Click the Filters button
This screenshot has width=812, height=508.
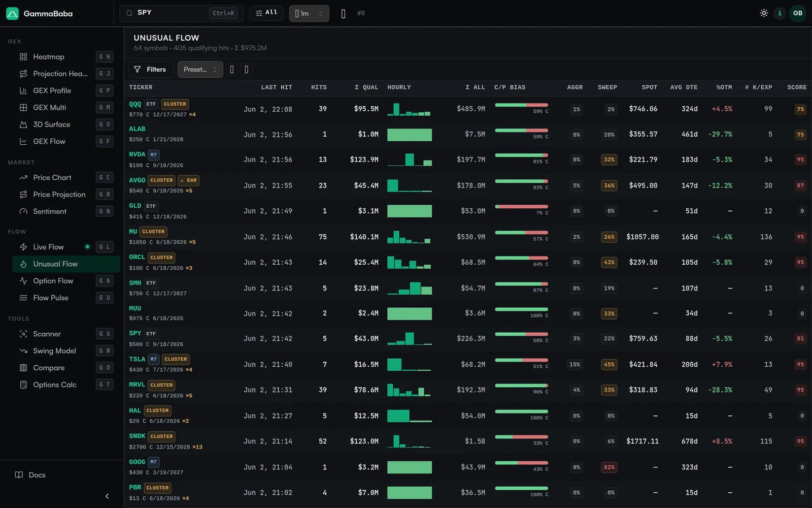point(151,70)
